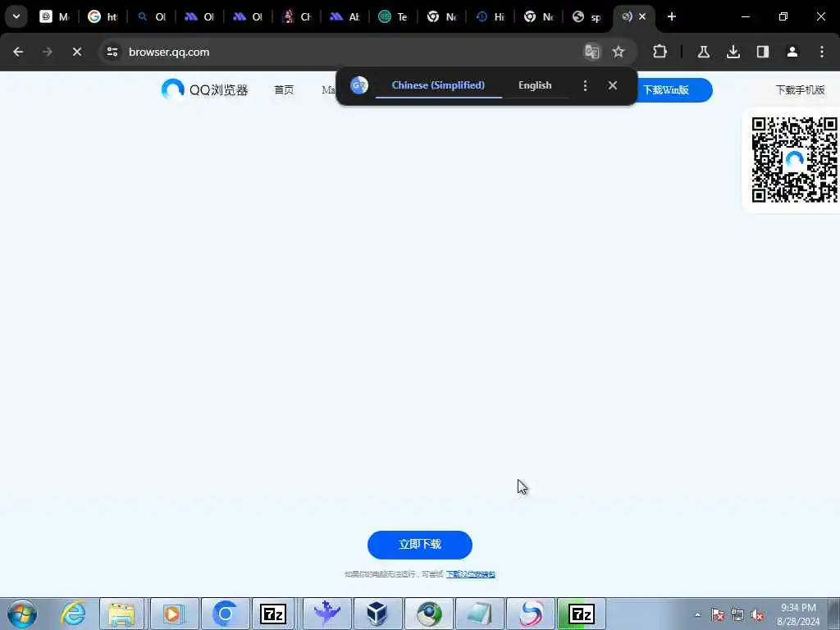Toggle the side panel icon

tap(763, 52)
